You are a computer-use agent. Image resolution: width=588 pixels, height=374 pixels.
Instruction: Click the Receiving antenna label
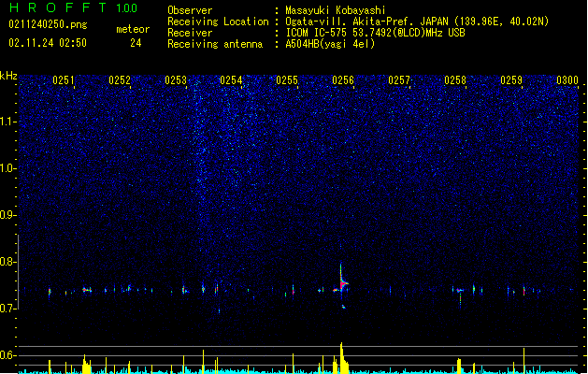[215, 44]
